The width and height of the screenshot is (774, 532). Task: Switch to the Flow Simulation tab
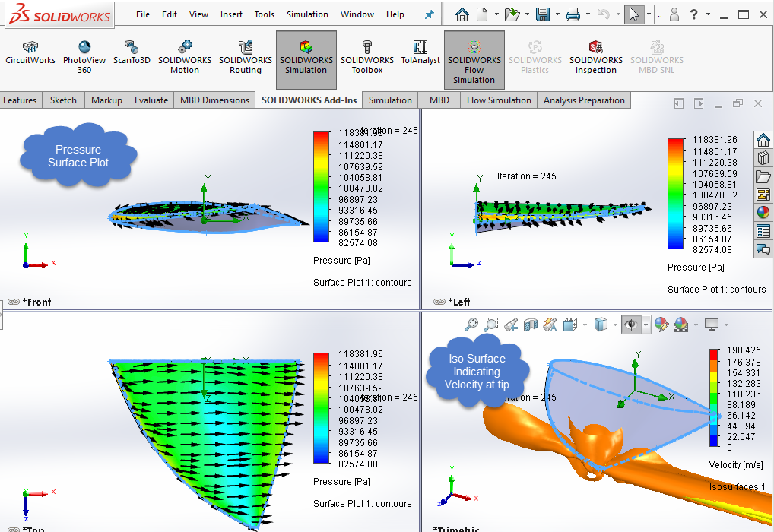(498, 100)
